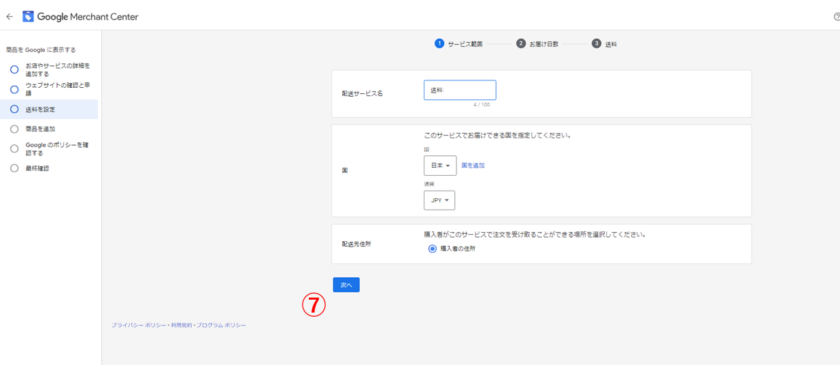Go back with the top-left arrow
840x365 pixels.
[9, 17]
